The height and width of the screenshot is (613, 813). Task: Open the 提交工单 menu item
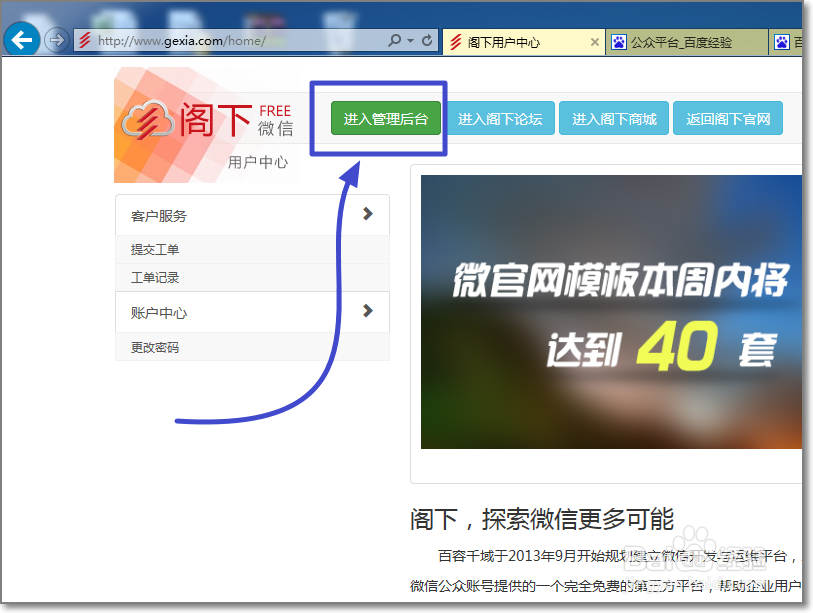[x=252, y=249]
